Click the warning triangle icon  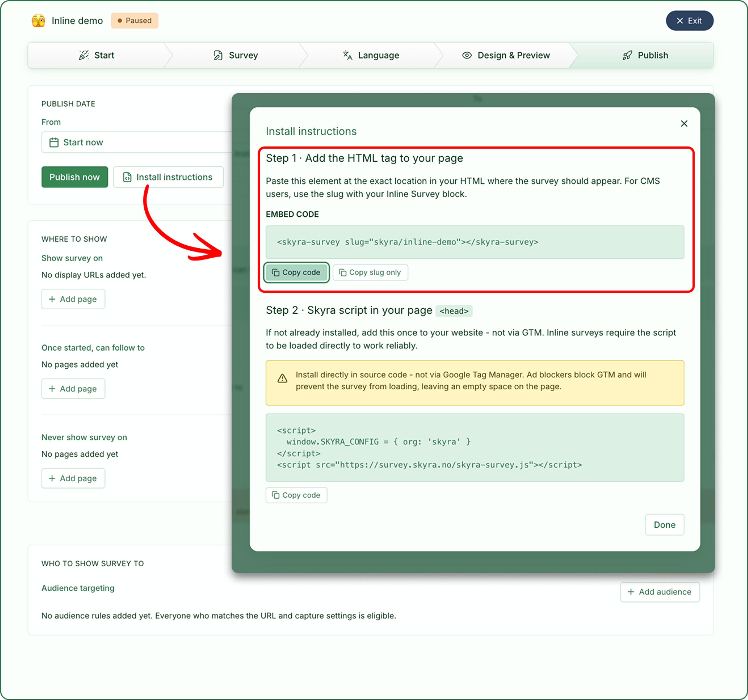[x=282, y=378]
